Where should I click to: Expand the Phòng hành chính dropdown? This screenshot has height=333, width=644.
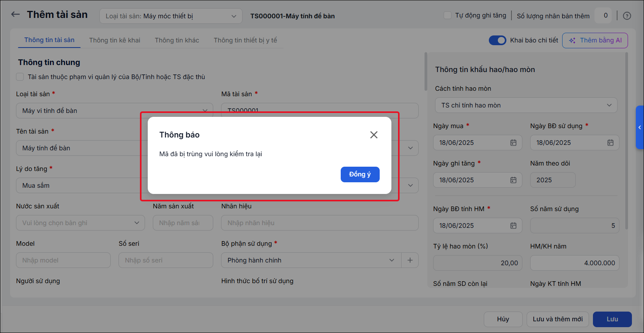click(x=311, y=260)
